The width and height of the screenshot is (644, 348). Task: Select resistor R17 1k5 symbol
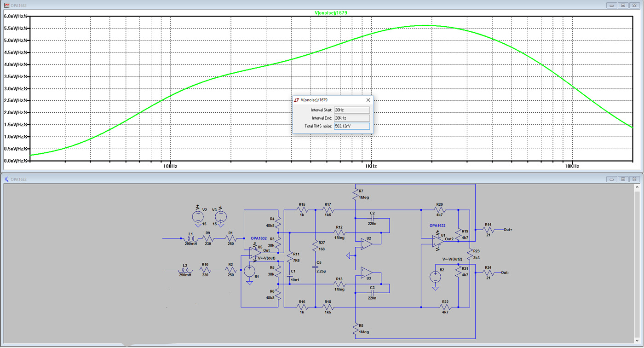pyautogui.click(x=328, y=210)
